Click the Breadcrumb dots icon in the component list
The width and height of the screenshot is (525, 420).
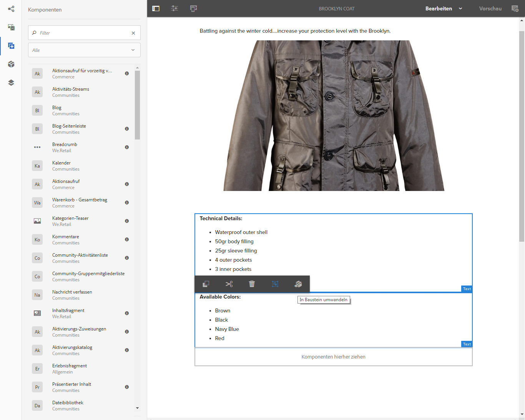(37, 147)
